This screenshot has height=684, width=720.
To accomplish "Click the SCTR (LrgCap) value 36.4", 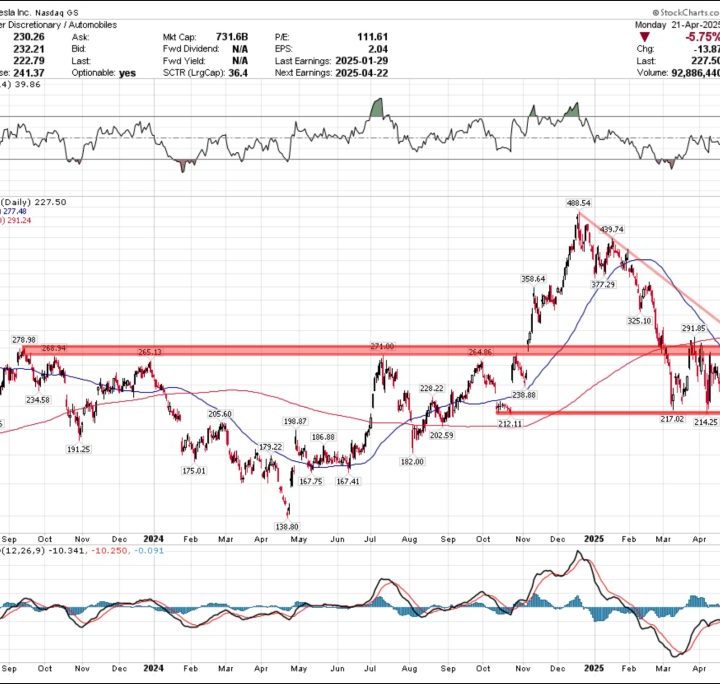I will [238, 73].
